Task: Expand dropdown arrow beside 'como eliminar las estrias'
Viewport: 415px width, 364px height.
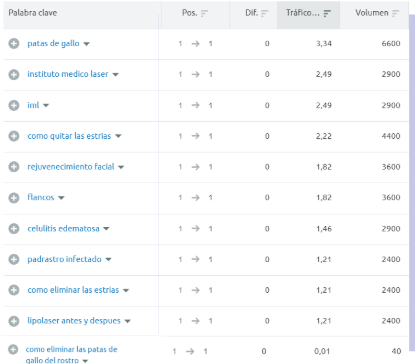Action: (x=126, y=291)
